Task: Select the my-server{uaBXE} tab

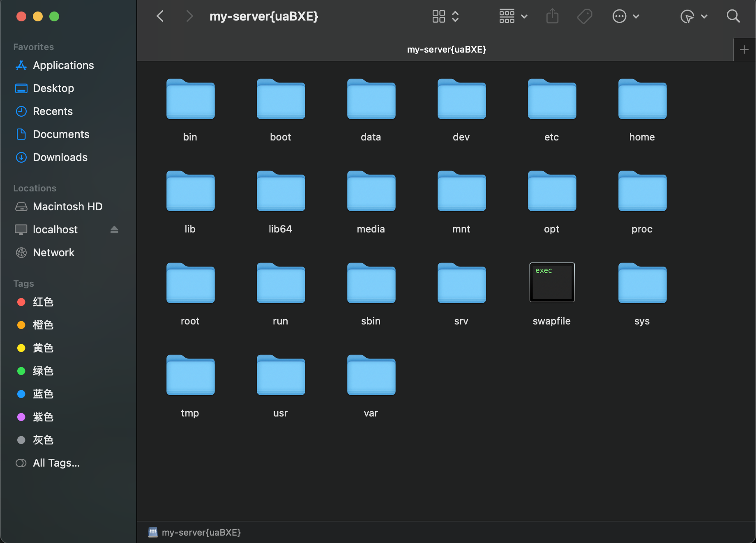Action: [446, 50]
